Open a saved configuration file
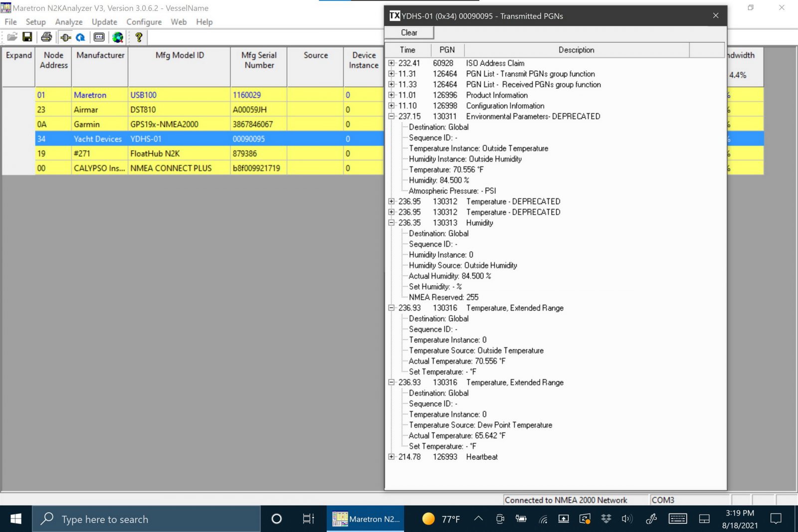The width and height of the screenshot is (798, 532). [11, 37]
